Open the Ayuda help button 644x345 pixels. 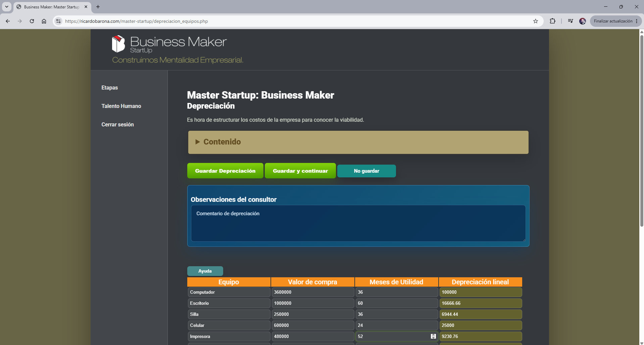pos(205,271)
